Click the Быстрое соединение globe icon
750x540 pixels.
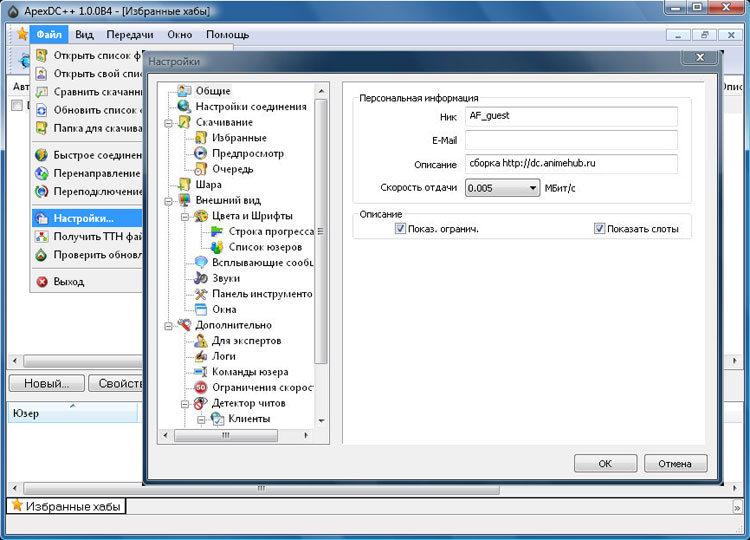click(x=42, y=155)
